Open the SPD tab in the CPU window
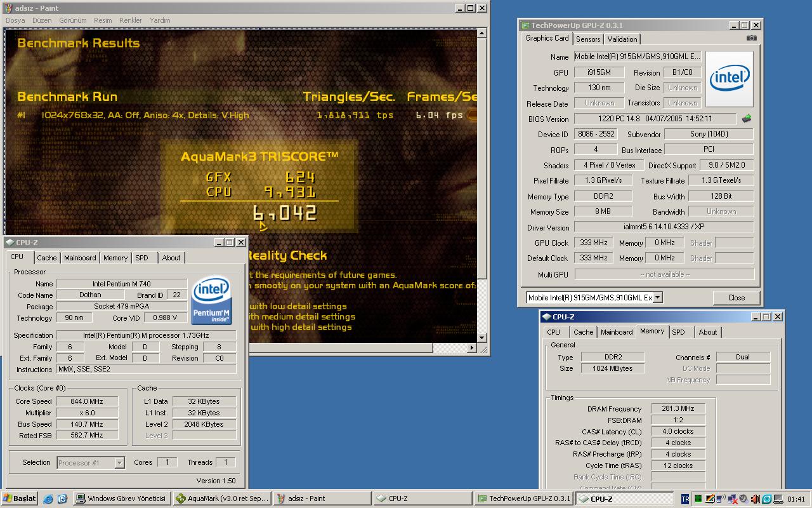This screenshot has width=812, height=508. coord(141,258)
